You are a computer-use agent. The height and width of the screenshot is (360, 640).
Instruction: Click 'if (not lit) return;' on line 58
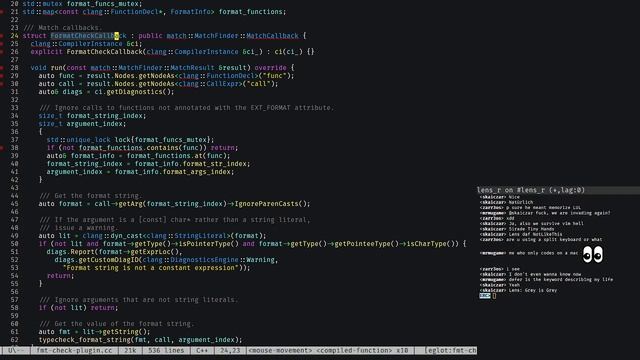(x=78, y=308)
